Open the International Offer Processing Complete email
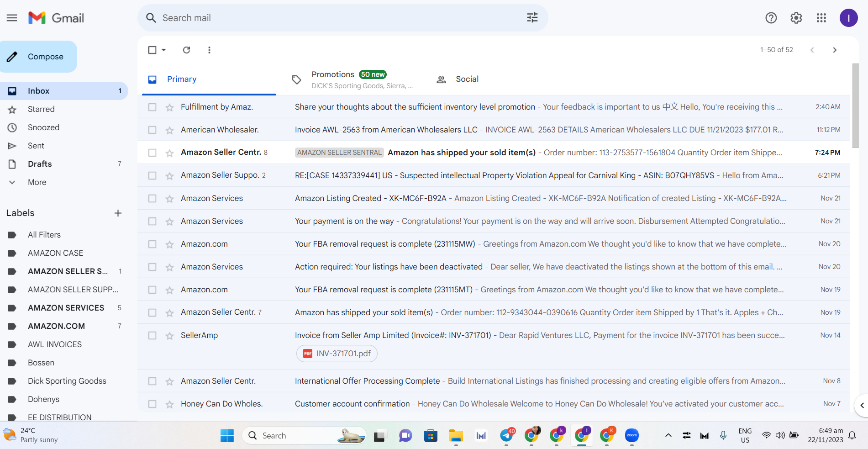The height and width of the screenshot is (449, 868). pyautogui.click(x=494, y=381)
